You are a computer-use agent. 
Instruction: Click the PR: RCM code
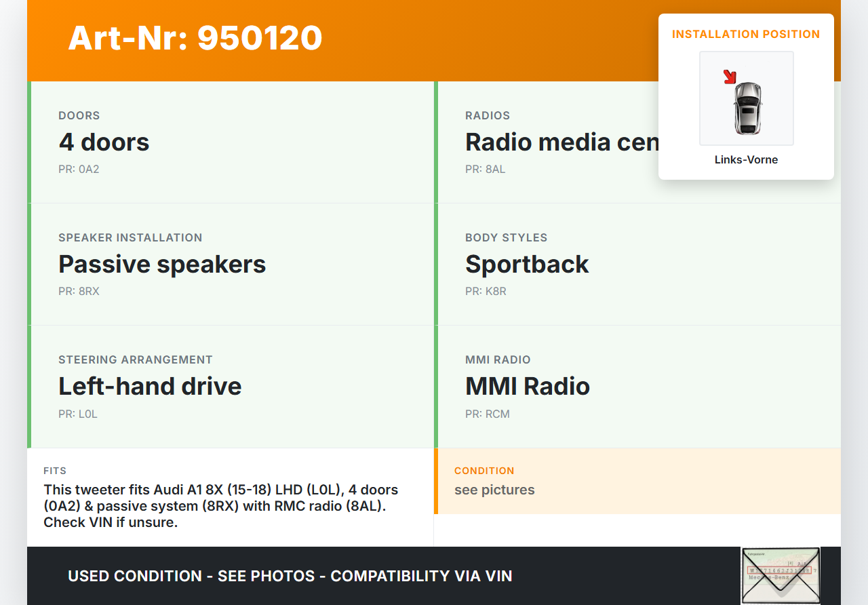[x=487, y=414]
